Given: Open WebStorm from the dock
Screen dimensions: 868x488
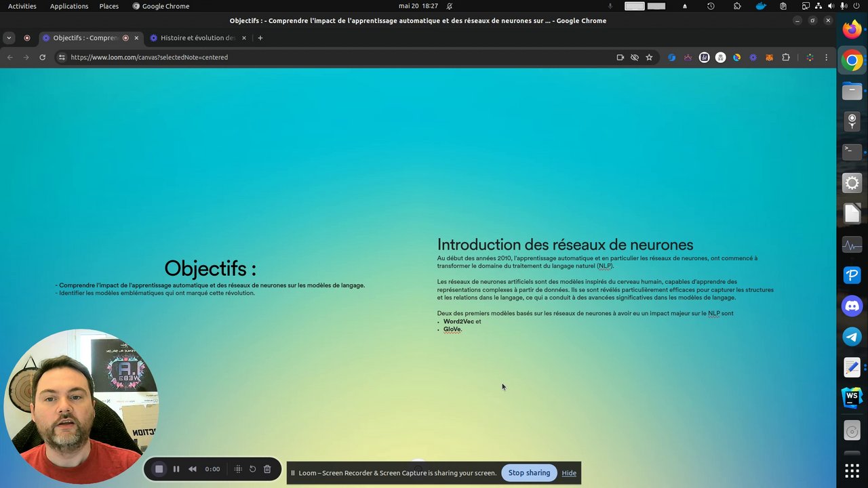Looking at the screenshot, I should (852, 397).
